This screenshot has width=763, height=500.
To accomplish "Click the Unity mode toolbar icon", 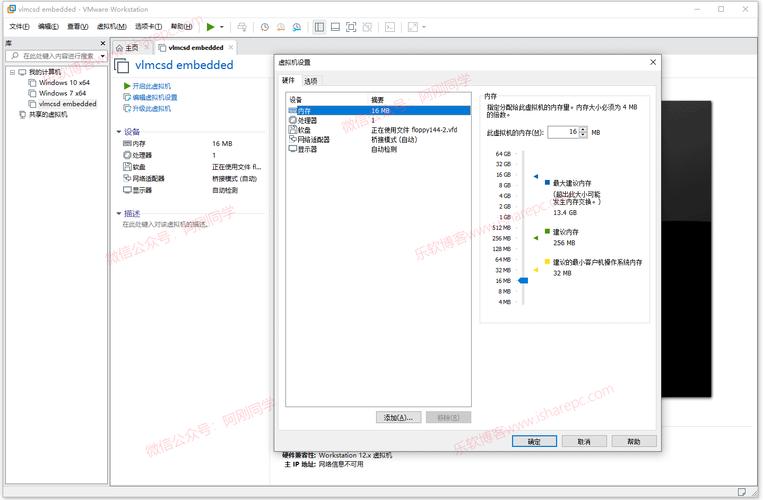I will (367, 27).
